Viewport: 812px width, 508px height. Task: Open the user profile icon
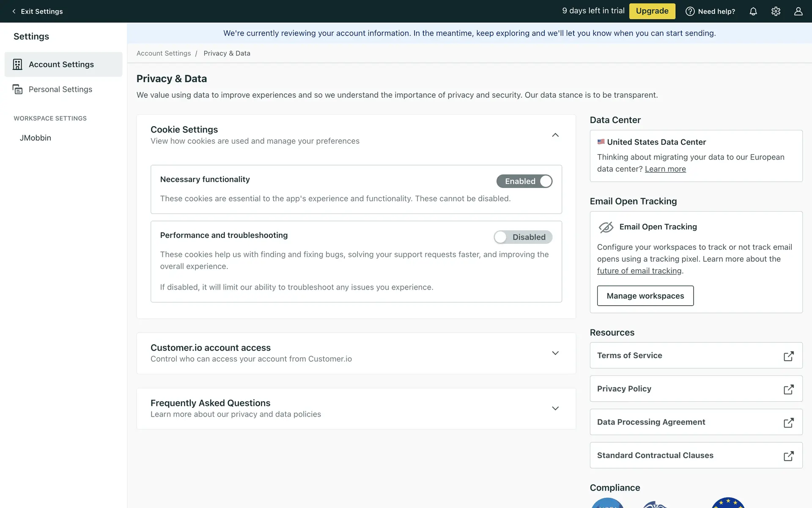click(x=798, y=11)
